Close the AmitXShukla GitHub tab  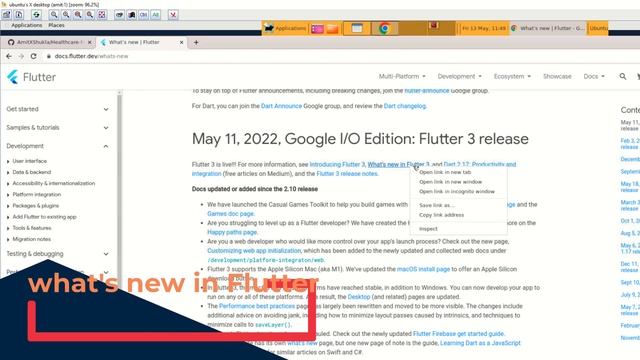pos(90,42)
